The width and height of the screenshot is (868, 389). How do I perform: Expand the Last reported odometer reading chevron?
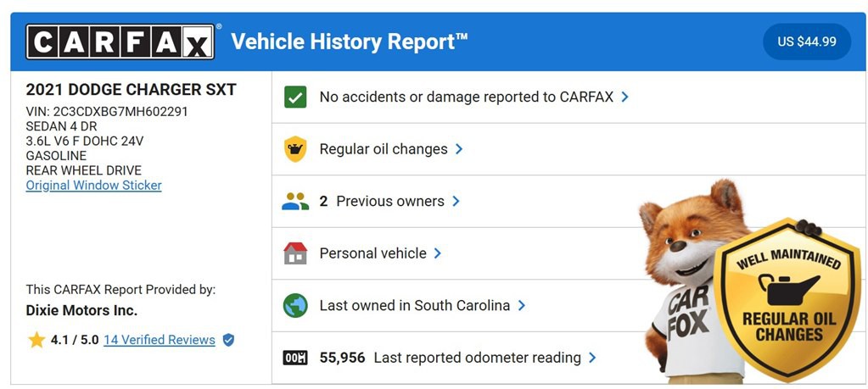(x=592, y=358)
